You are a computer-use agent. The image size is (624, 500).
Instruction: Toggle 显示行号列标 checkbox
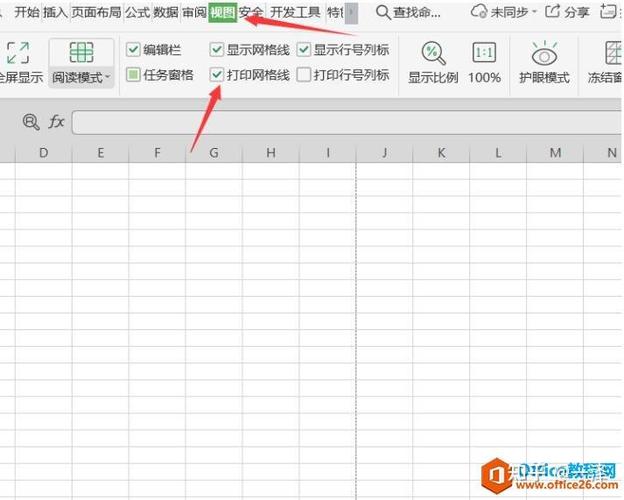tap(304, 50)
